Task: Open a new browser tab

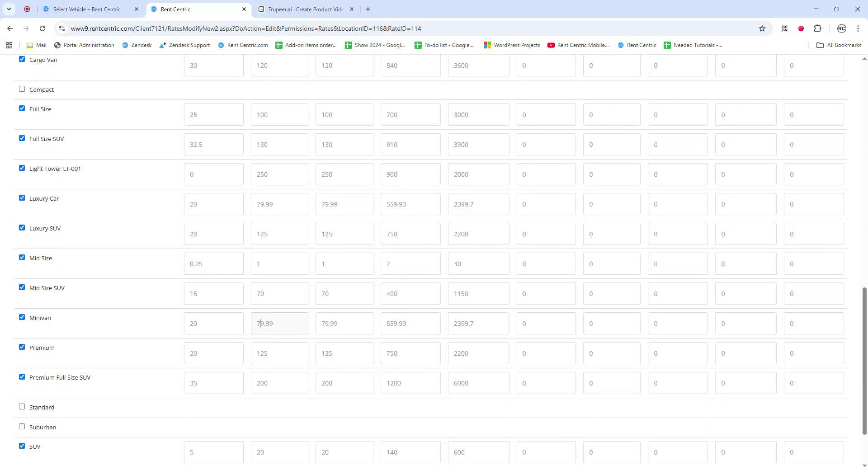Action: pos(368,9)
